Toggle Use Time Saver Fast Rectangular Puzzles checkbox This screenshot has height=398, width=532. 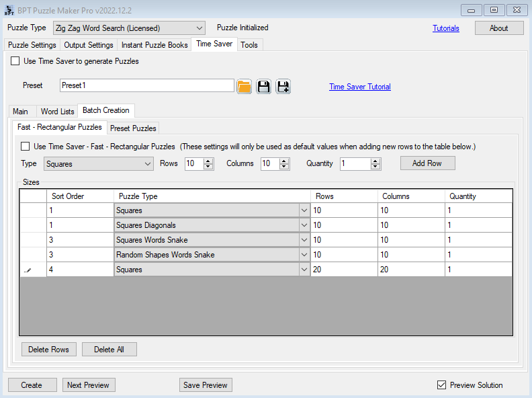26,146
